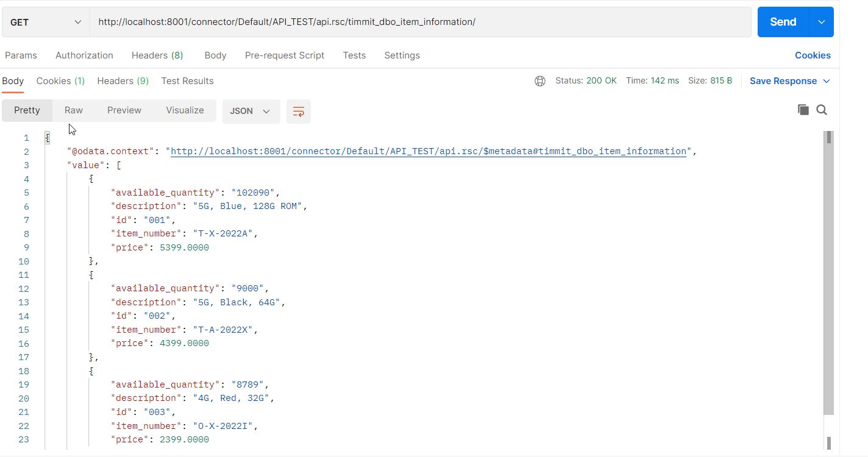
Task: Open the request Body tab
Action: tap(215, 55)
